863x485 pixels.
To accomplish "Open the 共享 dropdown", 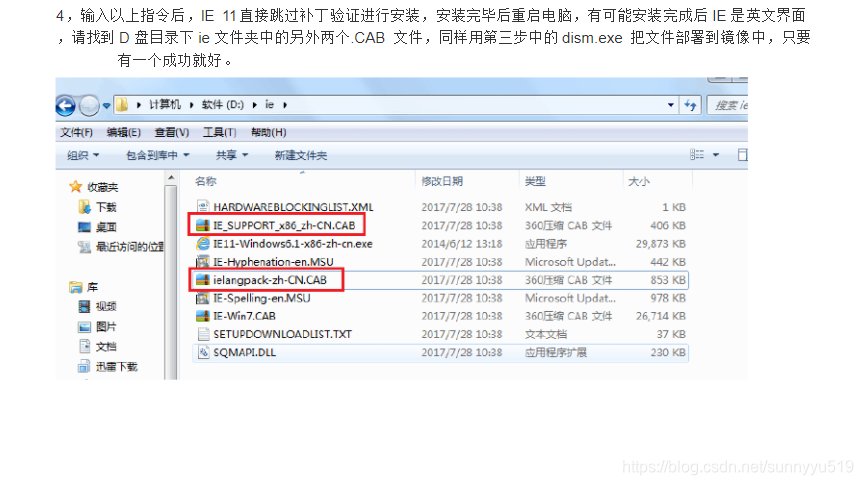I will click(x=232, y=155).
